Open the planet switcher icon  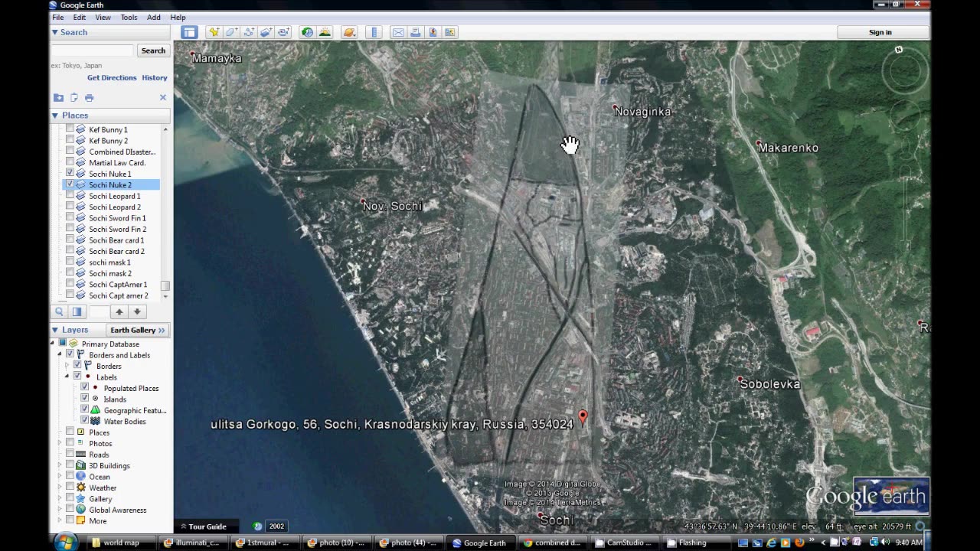coord(349,32)
